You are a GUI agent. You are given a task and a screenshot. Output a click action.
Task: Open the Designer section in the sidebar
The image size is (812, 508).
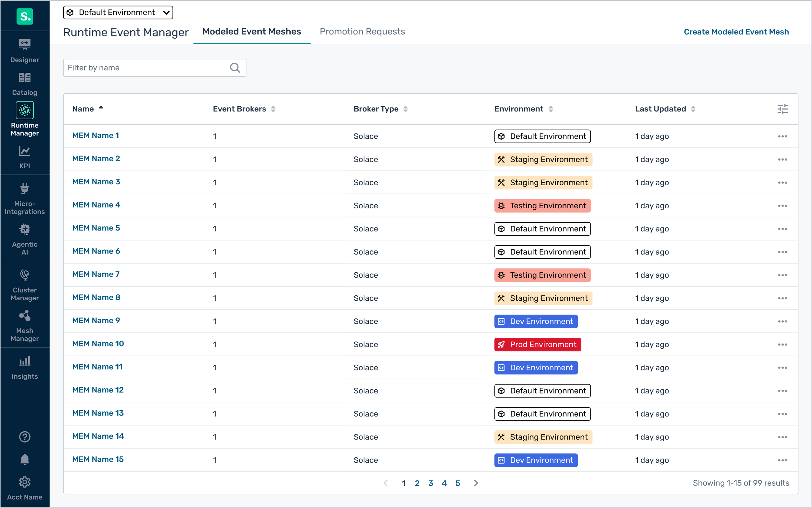24,50
